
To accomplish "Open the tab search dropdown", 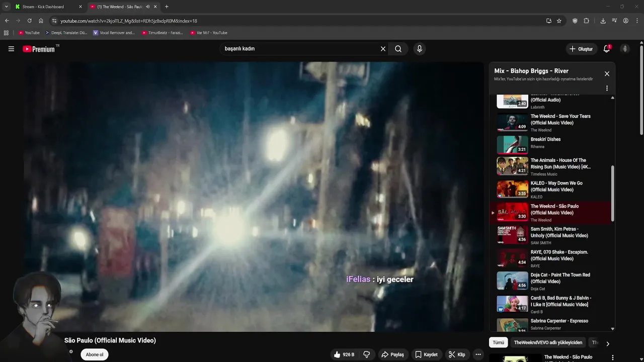I will [6, 7].
